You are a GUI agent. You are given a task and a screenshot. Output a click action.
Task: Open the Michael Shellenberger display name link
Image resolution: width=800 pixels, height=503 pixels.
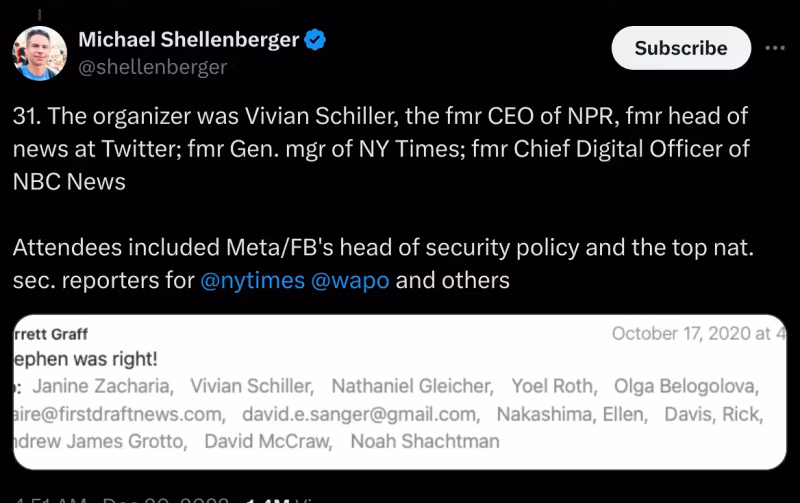(x=188, y=40)
